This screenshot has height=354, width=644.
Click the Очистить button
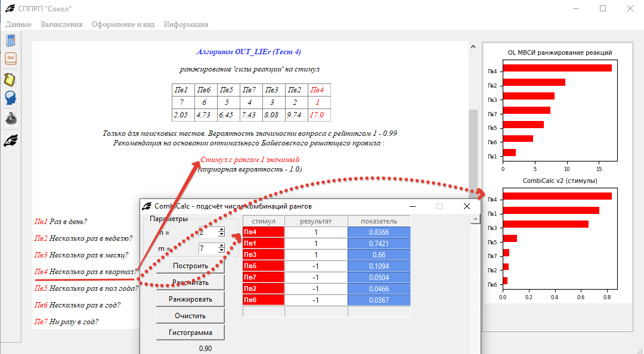[x=190, y=315]
